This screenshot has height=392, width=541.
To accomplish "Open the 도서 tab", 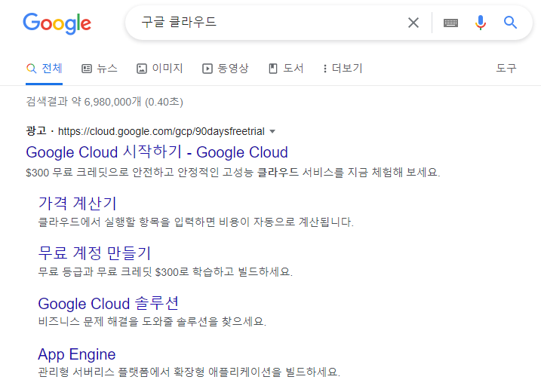I will click(286, 69).
